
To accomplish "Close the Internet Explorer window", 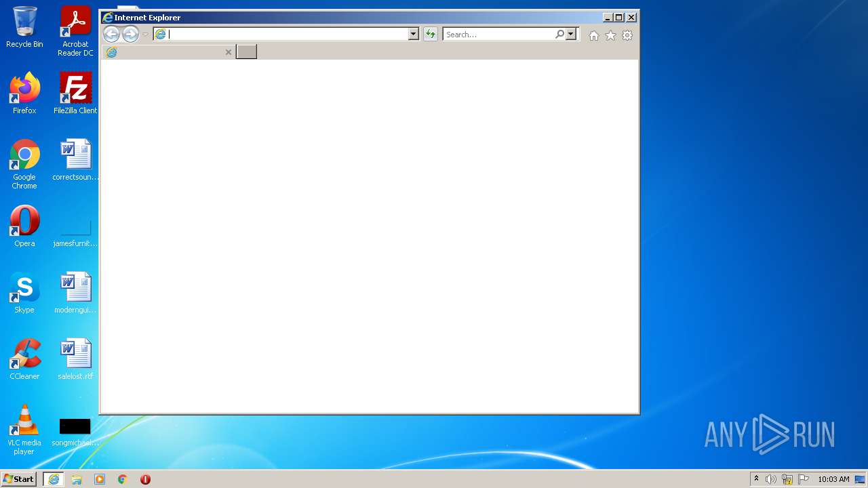I will tap(631, 18).
